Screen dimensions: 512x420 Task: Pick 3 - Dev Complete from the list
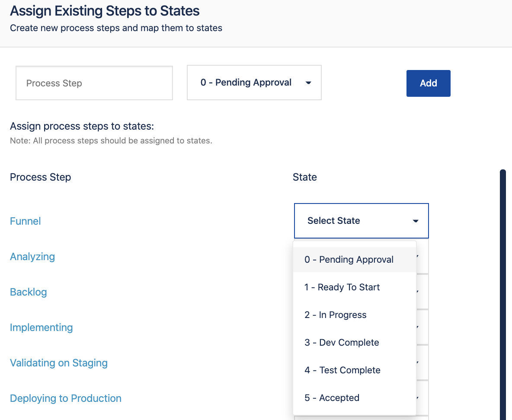pyautogui.click(x=355, y=343)
